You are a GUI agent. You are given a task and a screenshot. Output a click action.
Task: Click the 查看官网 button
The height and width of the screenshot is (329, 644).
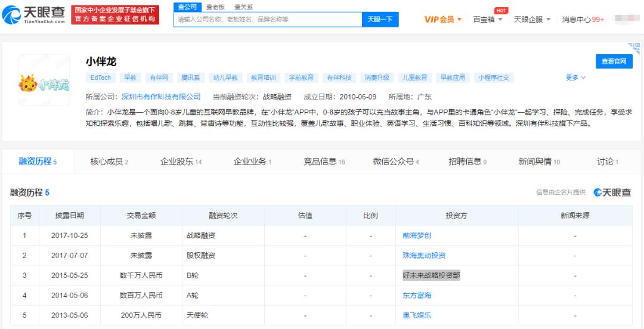click(614, 61)
